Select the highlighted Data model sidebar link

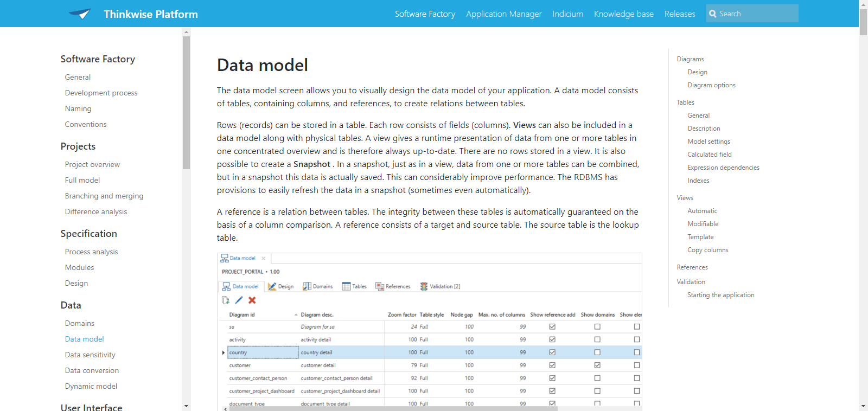84,339
